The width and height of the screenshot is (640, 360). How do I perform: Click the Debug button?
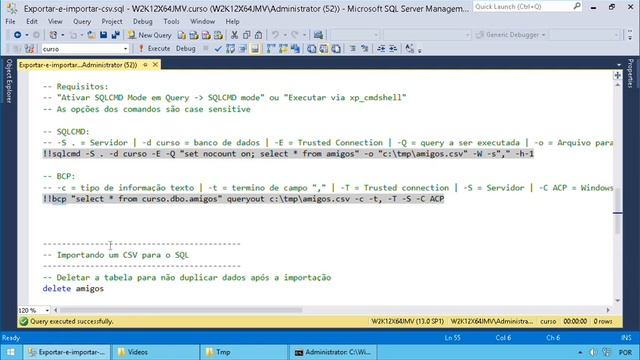point(186,49)
